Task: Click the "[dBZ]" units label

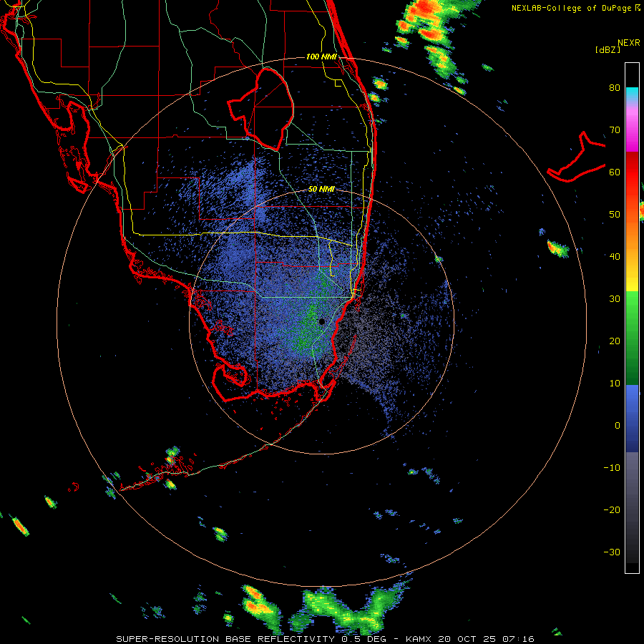Action: (x=608, y=49)
